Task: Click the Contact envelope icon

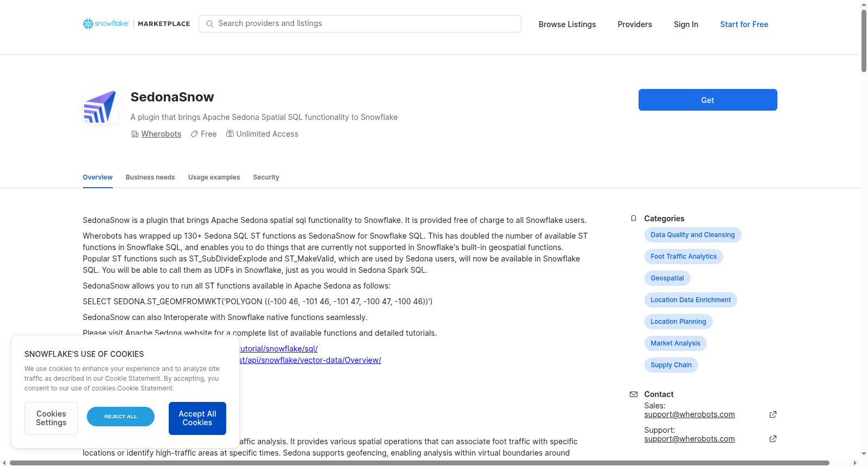Action: [634, 394]
